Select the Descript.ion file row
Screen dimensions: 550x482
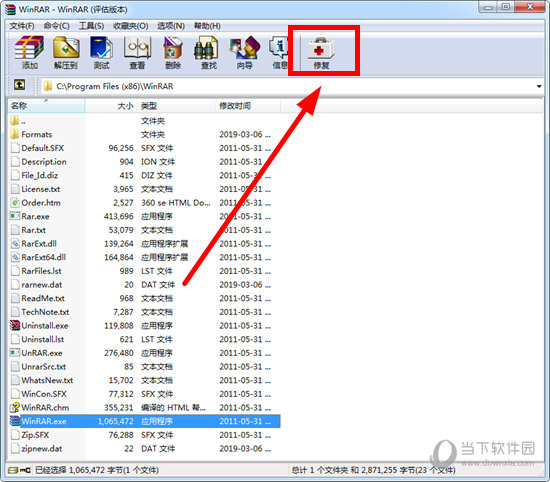click(144, 162)
